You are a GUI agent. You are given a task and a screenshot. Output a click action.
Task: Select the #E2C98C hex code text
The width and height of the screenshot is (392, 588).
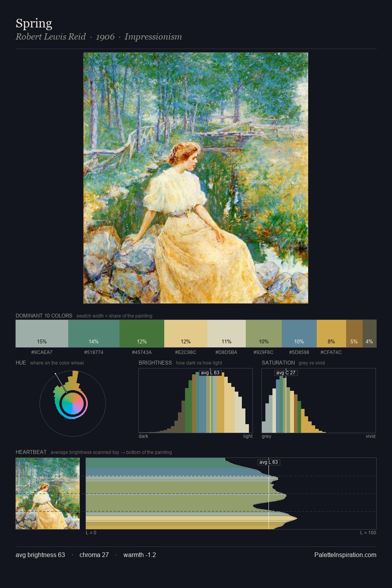pyautogui.click(x=186, y=352)
